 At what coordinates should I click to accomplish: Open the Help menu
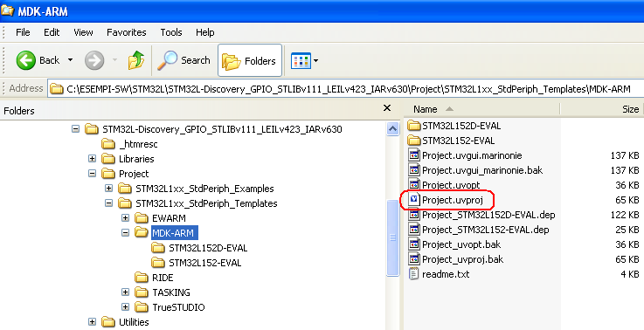pyautogui.click(x=205, y=32)
